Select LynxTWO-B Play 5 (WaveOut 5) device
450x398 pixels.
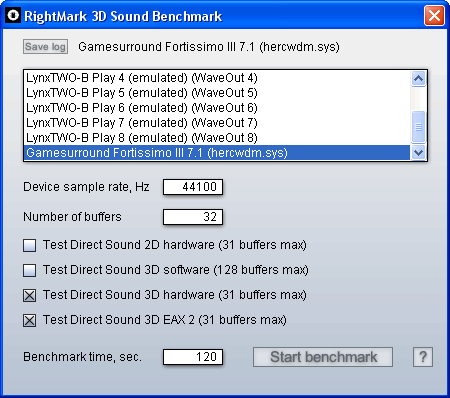[x=217, y=93]
